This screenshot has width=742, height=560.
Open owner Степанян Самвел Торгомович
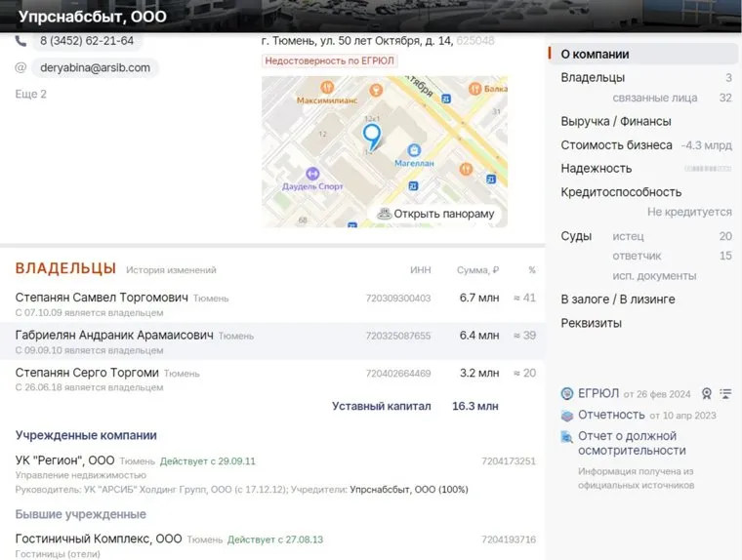(102, 297)
